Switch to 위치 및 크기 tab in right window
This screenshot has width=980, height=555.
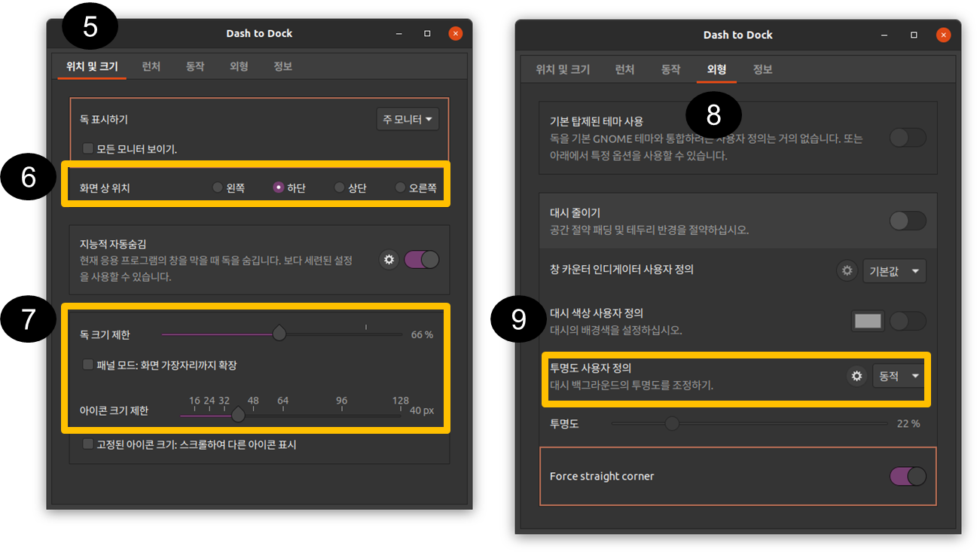click(563, 69)
